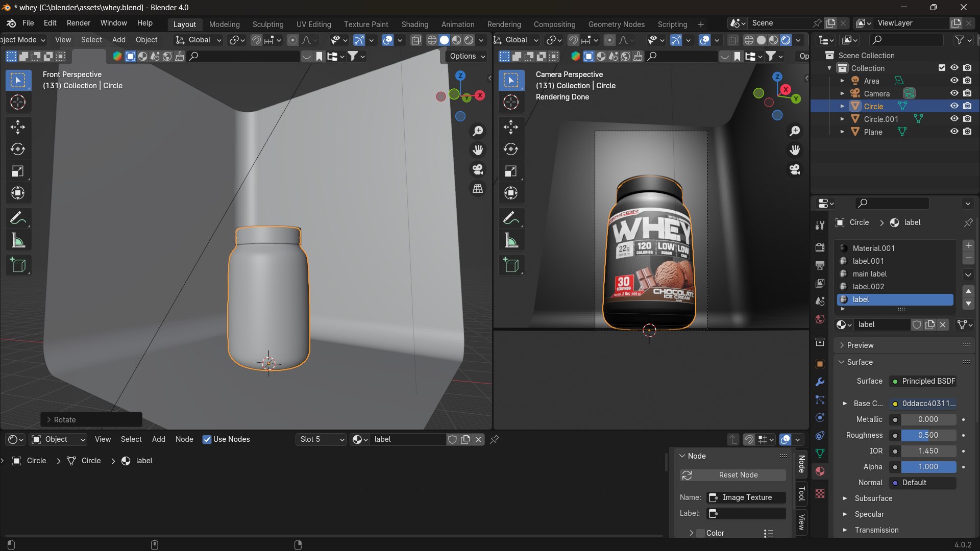Select the Measure tool in left viewport
This screenshot has width=980, height=551.
click(x=18, y=240)
